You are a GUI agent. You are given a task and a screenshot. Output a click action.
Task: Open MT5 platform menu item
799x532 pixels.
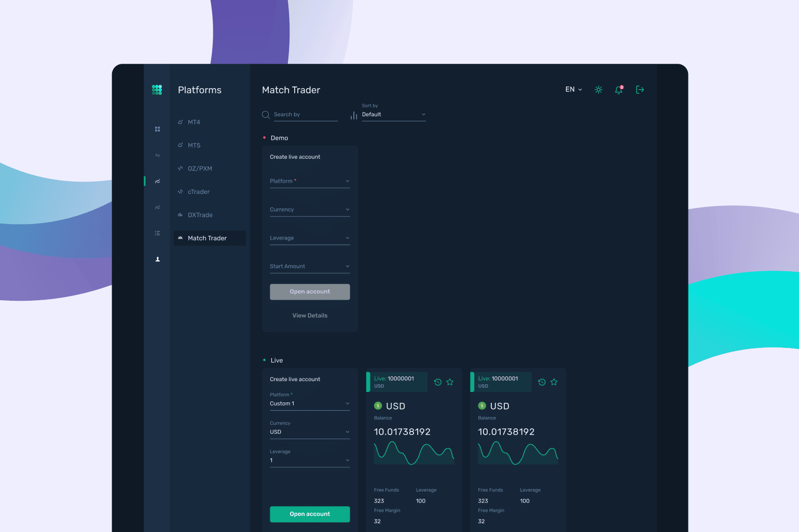pyautogui.click(x=210, y=145)
